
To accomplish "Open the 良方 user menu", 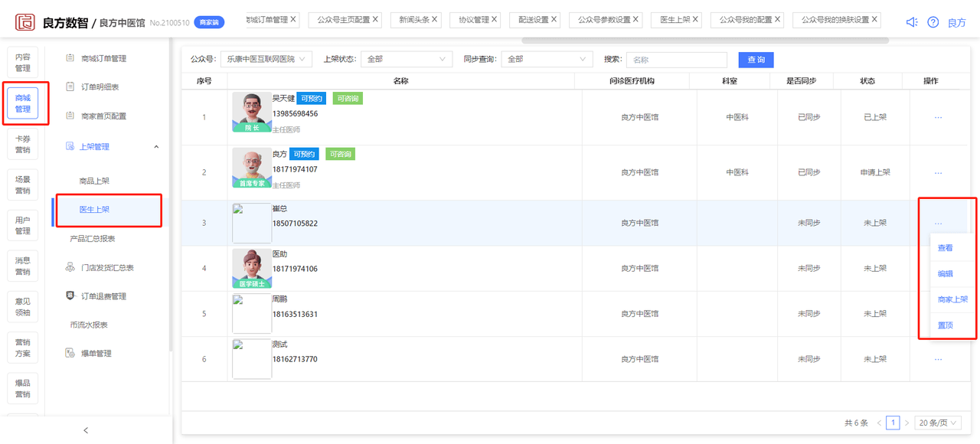I will (x=957, y=23).
